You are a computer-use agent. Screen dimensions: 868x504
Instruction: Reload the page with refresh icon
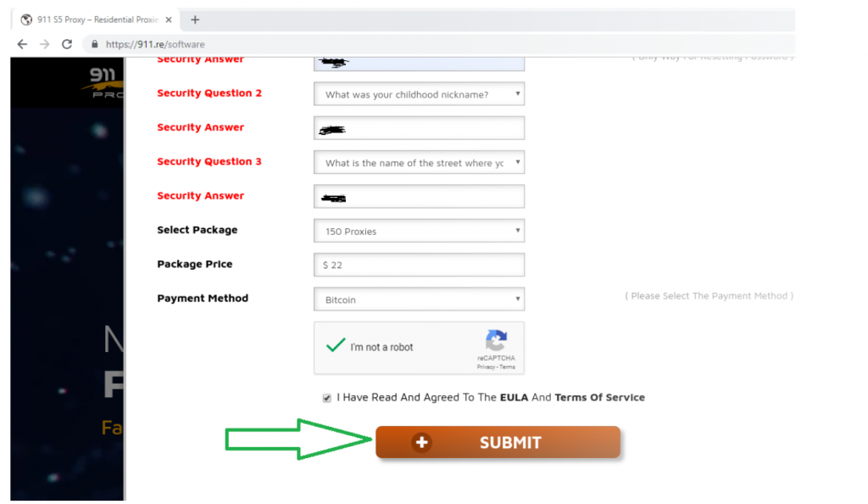[67, 44]
